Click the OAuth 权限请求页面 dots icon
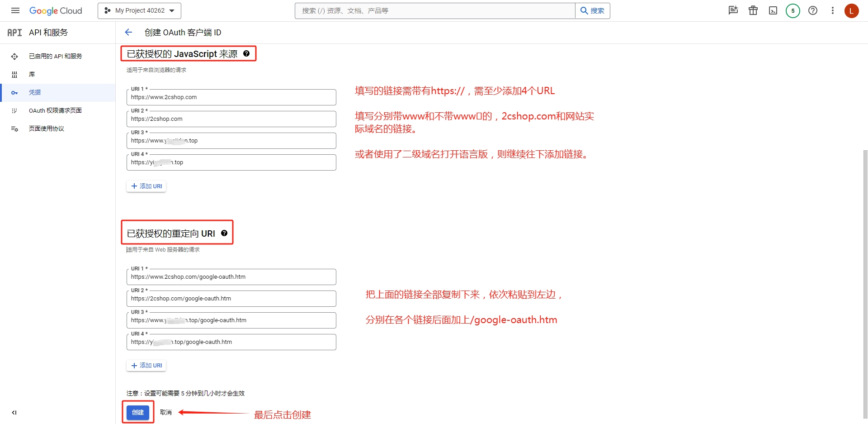Screen dimensions: 868x424 click(14, 110)
